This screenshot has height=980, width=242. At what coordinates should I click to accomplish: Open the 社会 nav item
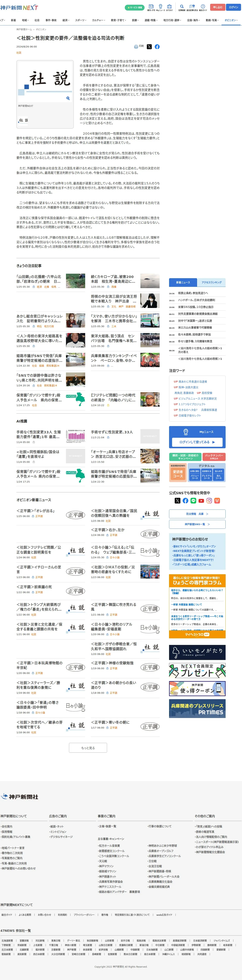[x=37, y=20]
